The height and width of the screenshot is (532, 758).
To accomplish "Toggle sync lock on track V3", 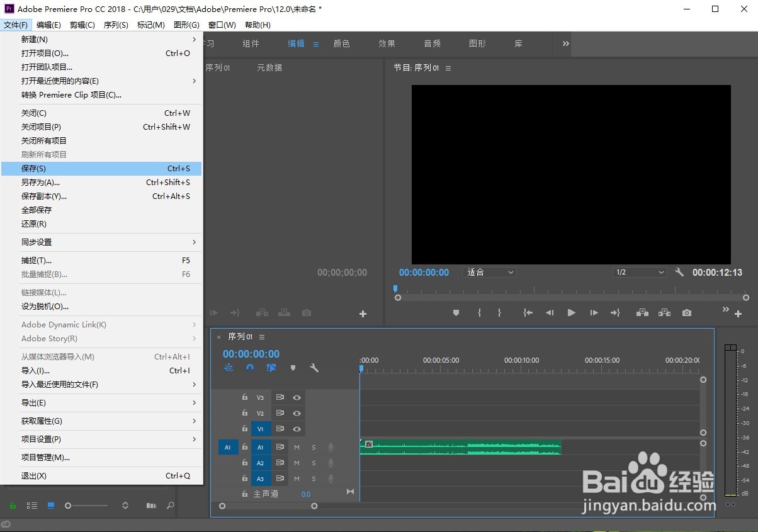I will [280, 398].
